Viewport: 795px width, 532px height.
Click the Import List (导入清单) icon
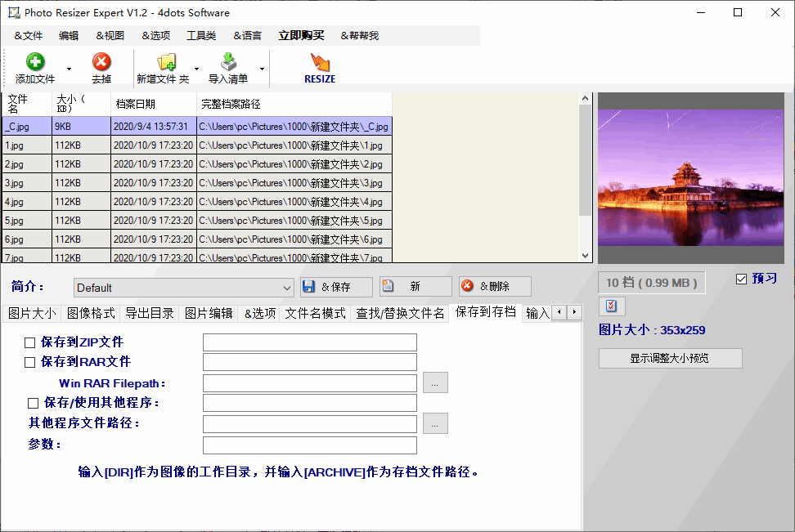point(228,62)
